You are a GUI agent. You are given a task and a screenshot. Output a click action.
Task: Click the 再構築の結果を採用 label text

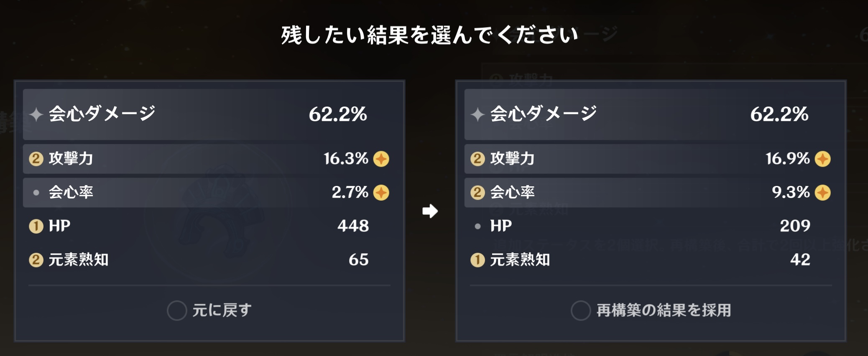(664, 310)
